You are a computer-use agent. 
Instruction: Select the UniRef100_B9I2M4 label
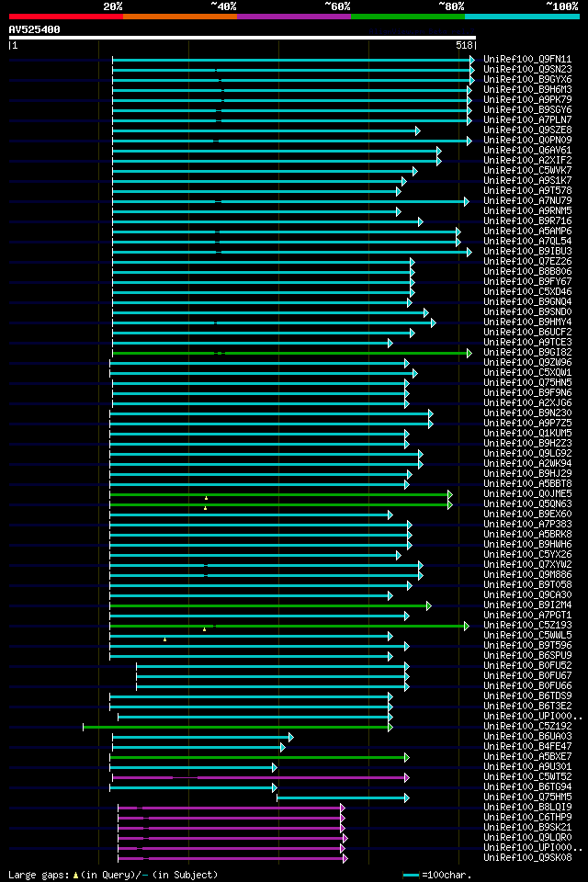point(527,605)
